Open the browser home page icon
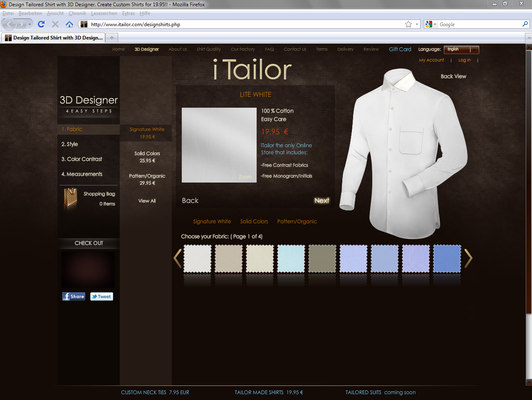 pos(69,24)
